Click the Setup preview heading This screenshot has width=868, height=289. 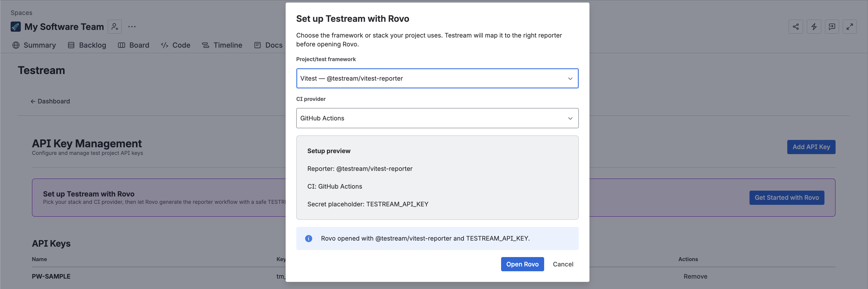click(x=328, y=151)
